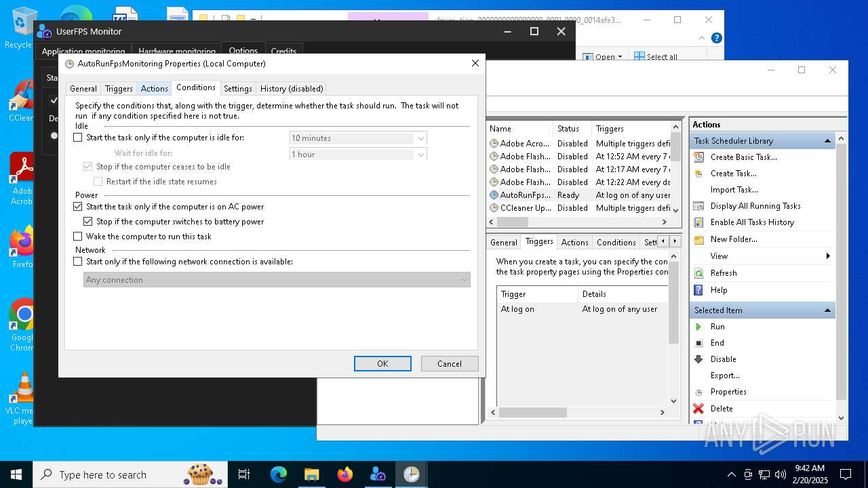Open Firefox from the taskbar

(344, 474)
